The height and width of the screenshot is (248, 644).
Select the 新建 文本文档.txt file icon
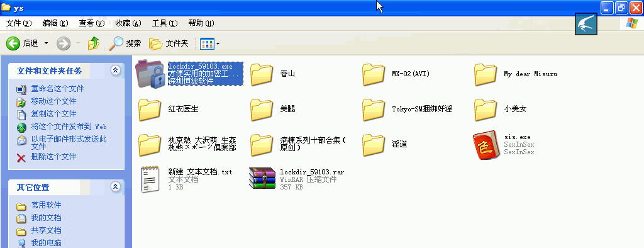(x=150, y=179)
